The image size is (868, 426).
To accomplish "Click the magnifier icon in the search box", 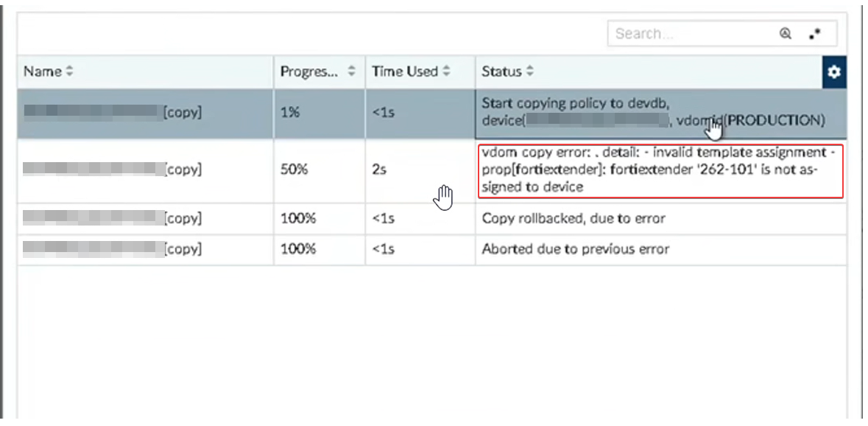I will [x=785, y=34].
